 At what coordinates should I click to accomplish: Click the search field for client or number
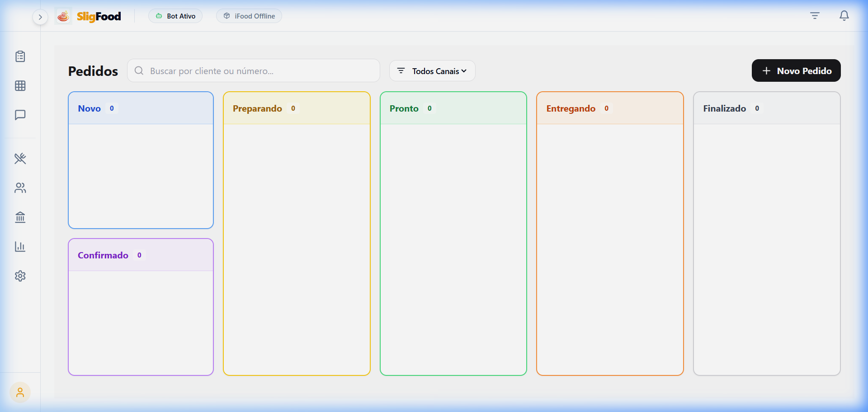click(254, 71)
